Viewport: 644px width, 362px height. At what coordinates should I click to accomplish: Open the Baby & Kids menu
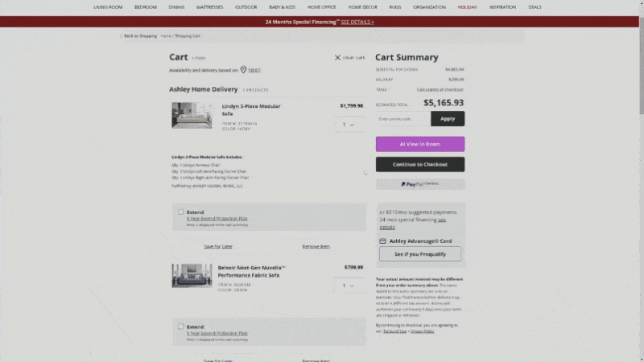coord(283,7)
